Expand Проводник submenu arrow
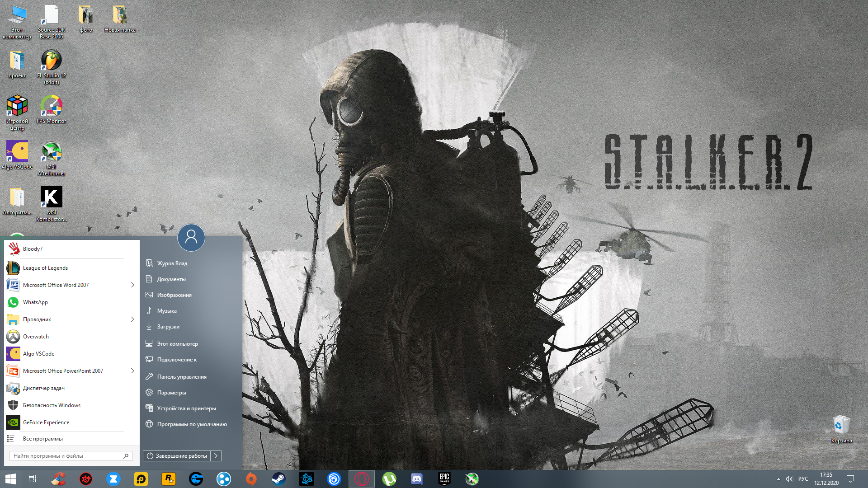 click(x=132, y=319)
